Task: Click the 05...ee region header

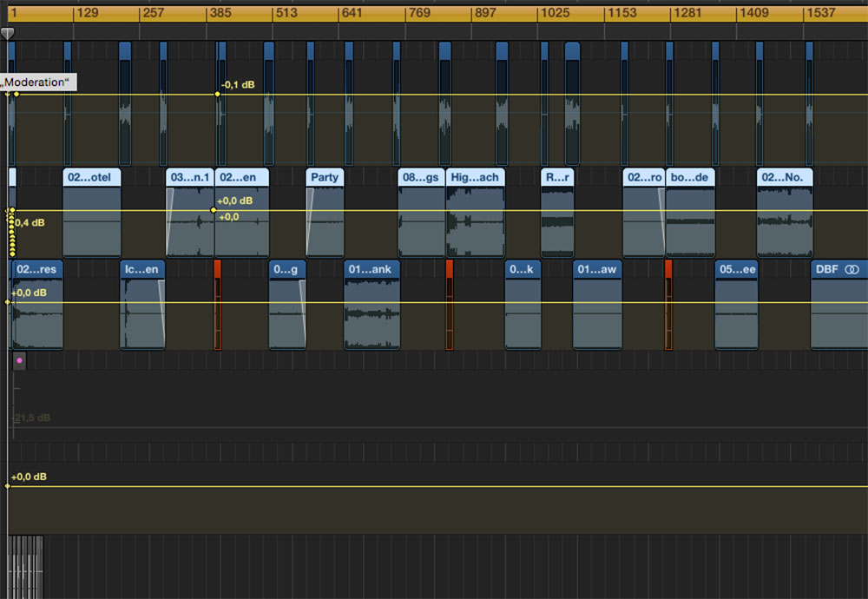Action: 736,270
